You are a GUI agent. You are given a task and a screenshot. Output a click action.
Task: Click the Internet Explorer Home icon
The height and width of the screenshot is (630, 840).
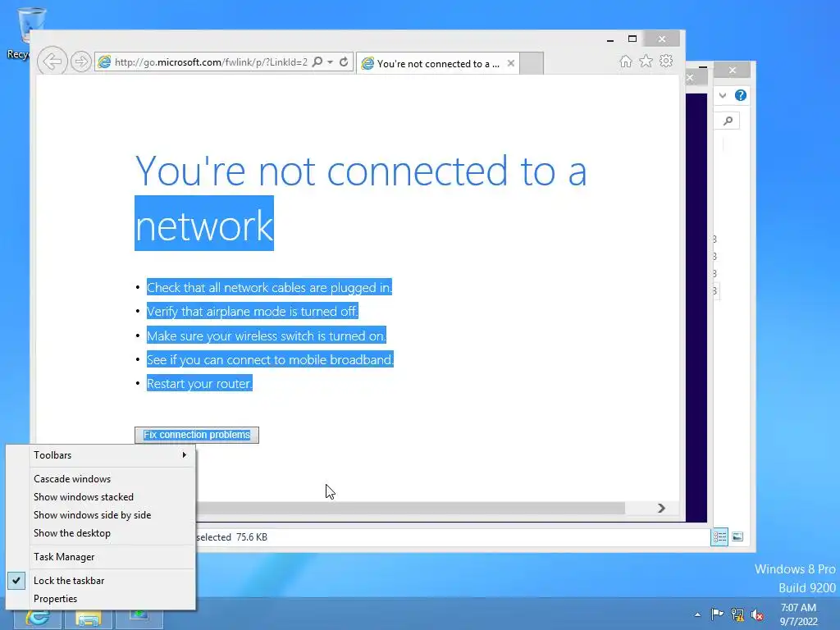click(625, 61)
